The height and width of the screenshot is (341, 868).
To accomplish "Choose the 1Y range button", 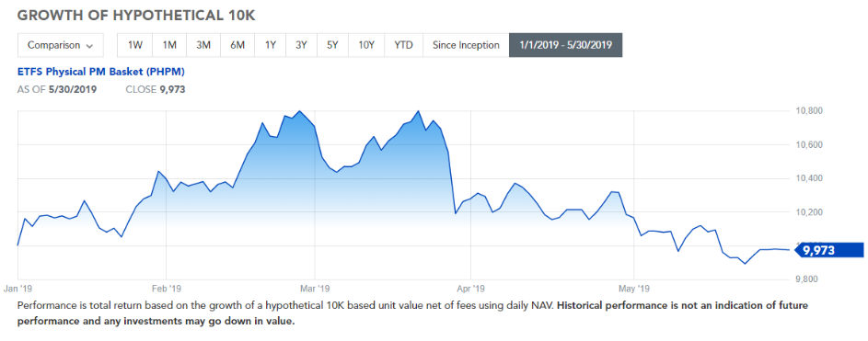I will (x=270, y=45).
